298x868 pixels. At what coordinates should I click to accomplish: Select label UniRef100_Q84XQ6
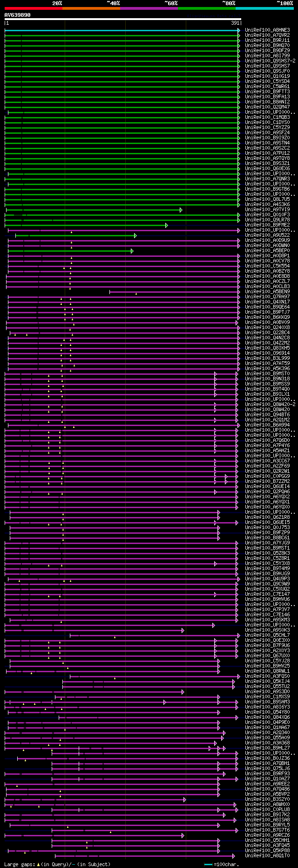[x=267, y=717]
